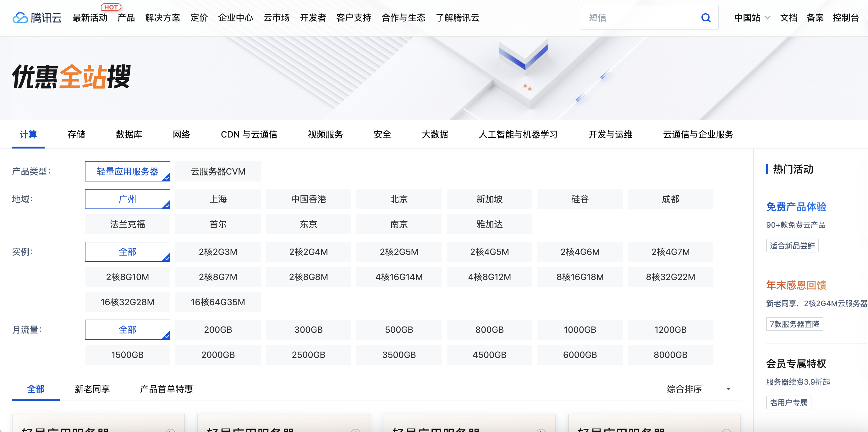
Task: Select 新加坡 region option
Action: click(x=490, y=199)
